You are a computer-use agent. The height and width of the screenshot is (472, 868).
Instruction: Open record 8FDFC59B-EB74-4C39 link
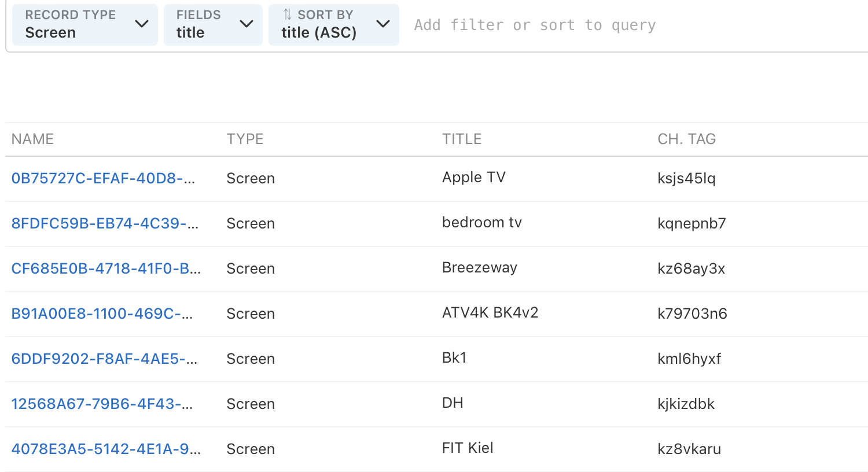[105, 223]
